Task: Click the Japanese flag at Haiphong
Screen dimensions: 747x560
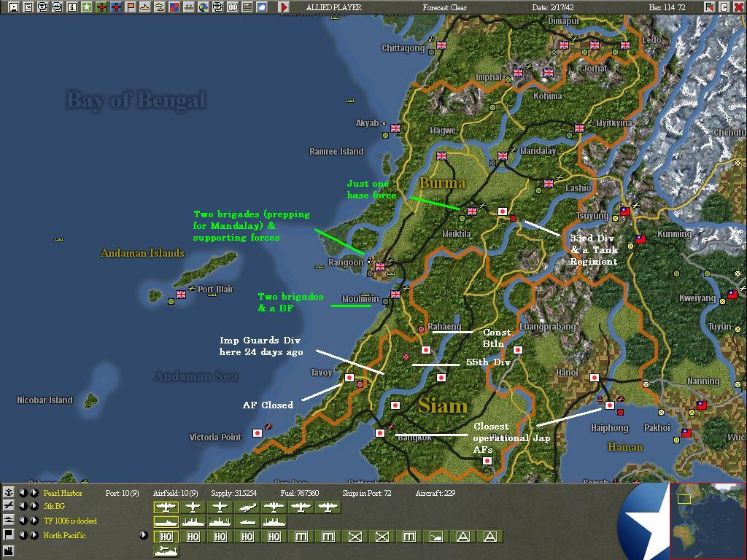Action: [x=609, y=405]
